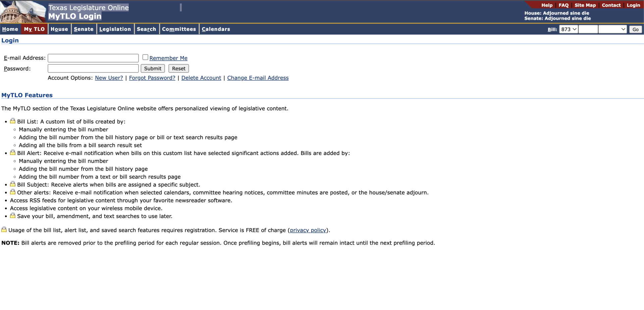Click the Texas Capitol logo image
This screenshot has height=310, width=644.
(x=23, y=12)
